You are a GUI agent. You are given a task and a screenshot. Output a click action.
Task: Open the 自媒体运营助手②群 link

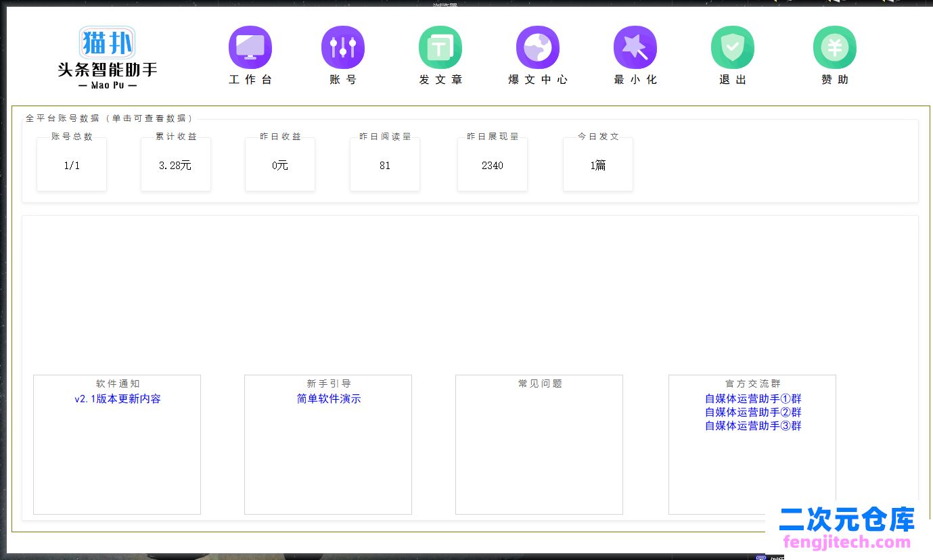753,412
